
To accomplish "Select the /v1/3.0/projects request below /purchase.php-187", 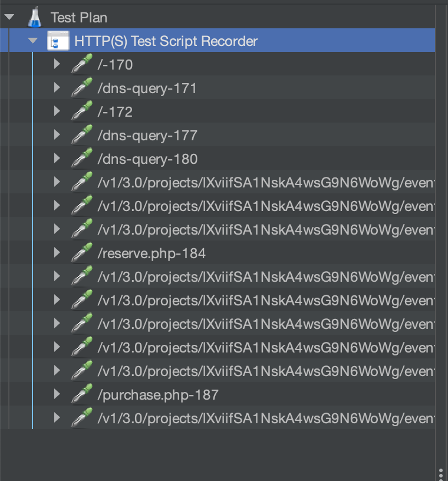I will pos(265,419).
